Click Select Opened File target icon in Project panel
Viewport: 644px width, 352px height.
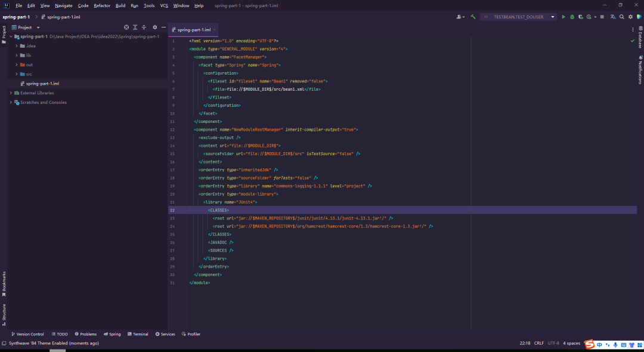click(126, 27)
